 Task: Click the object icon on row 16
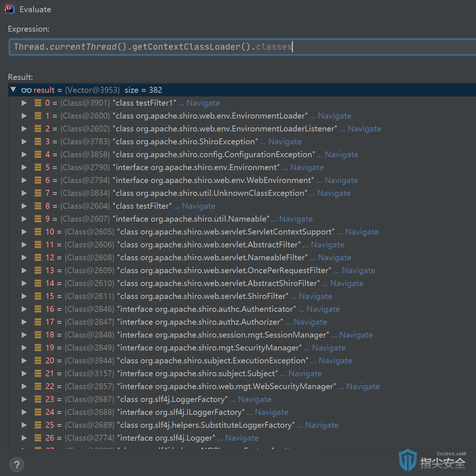tap(38, 309)
